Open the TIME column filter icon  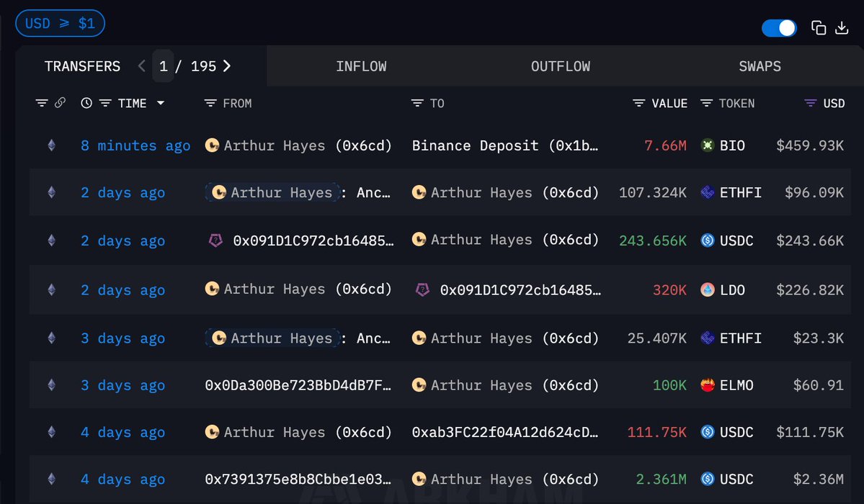pos(105,103)
